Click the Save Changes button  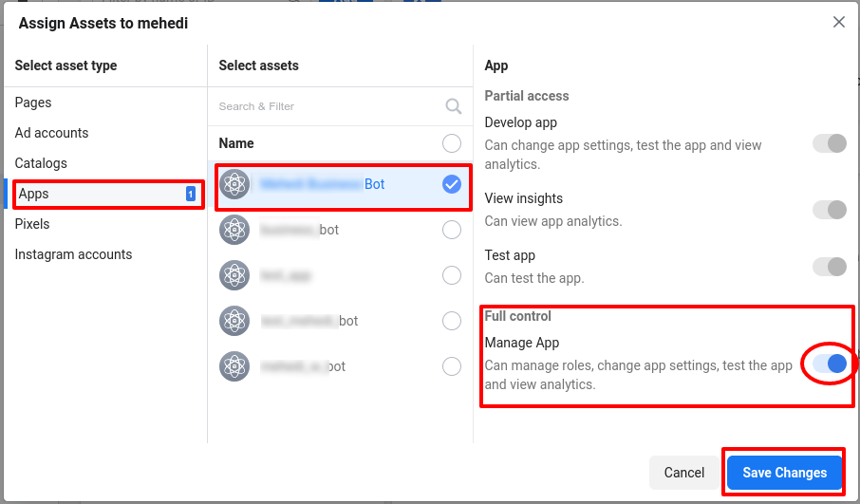coord(784,473)
